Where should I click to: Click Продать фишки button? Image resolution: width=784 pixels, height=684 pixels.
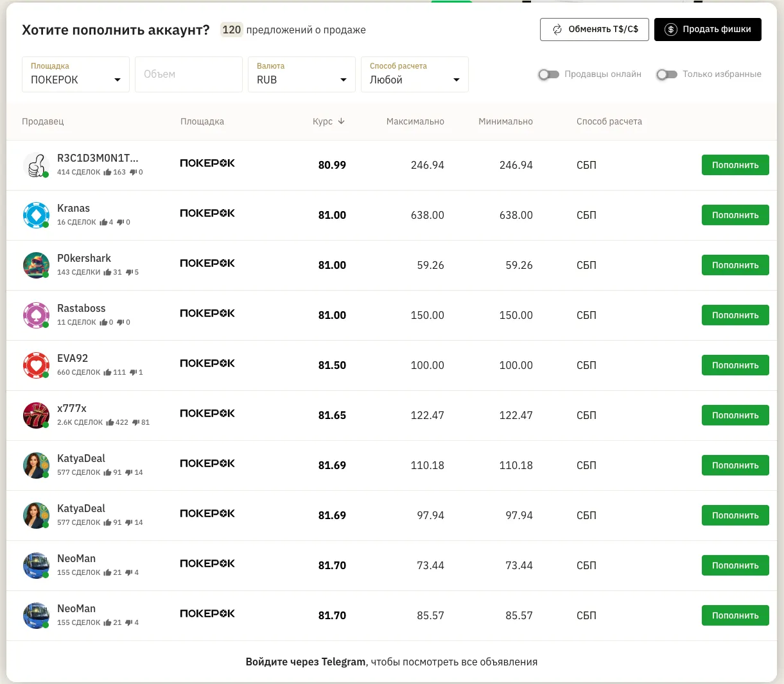tap(708, 30)
